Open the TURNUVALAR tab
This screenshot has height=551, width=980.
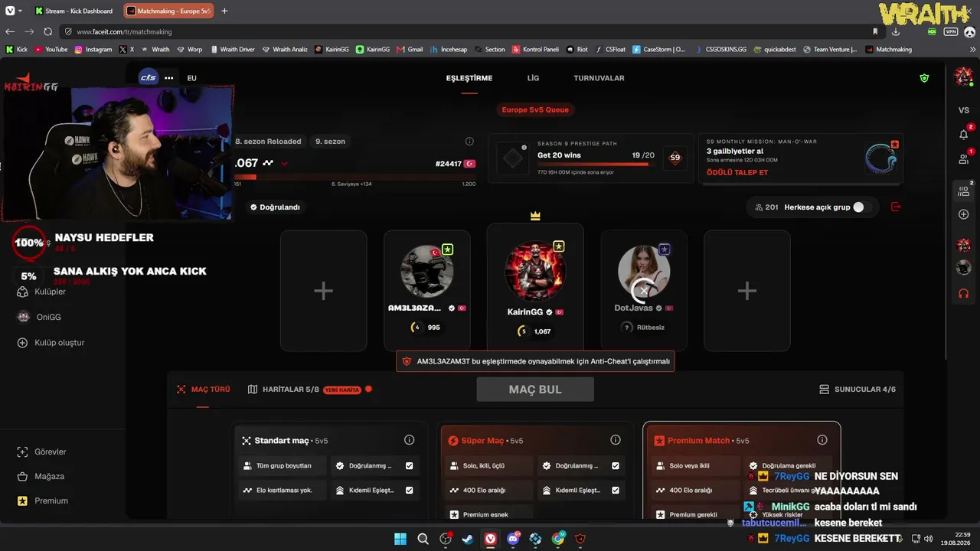[x=599, y=78]
